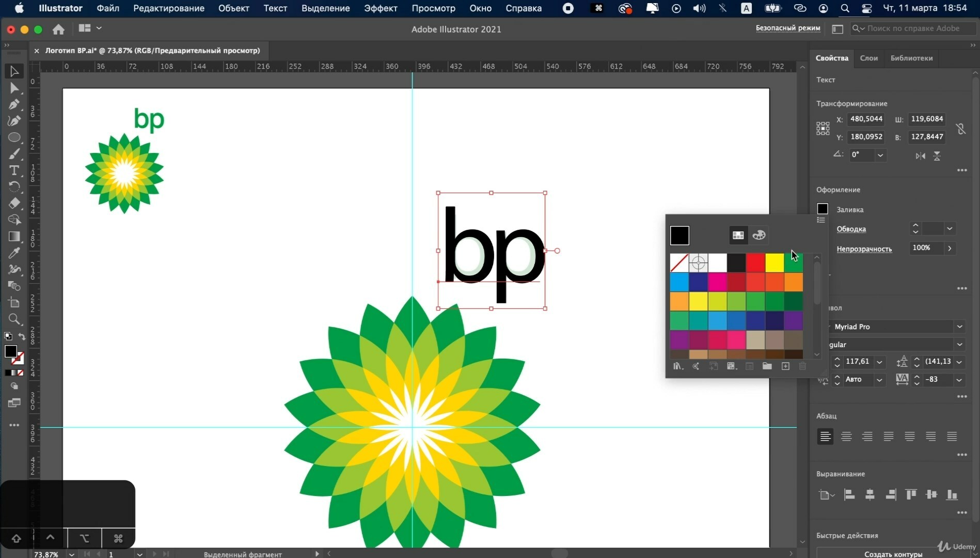The height and width of the screenshot is (558, 980).
Task: Click Horizontal Align Center icon
Action: click(870, 495)
